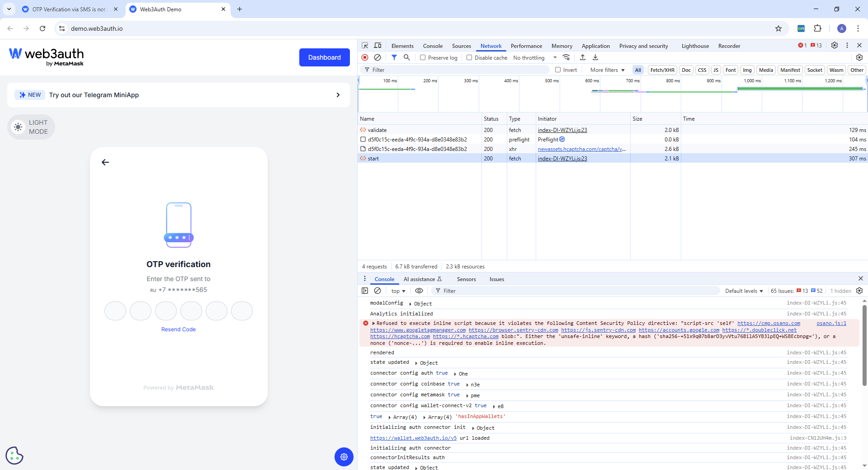Open the start request initiator link

pos(562,159)
